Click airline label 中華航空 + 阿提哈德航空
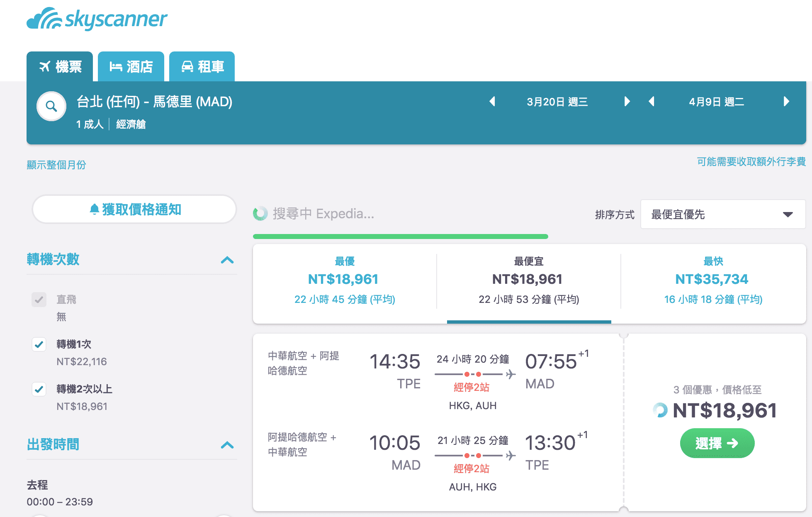 tap(303, 363)
